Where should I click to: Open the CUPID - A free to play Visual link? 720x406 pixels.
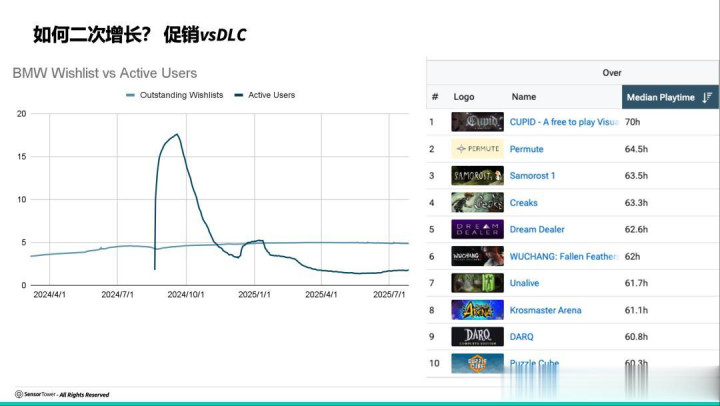pos(564,122)
